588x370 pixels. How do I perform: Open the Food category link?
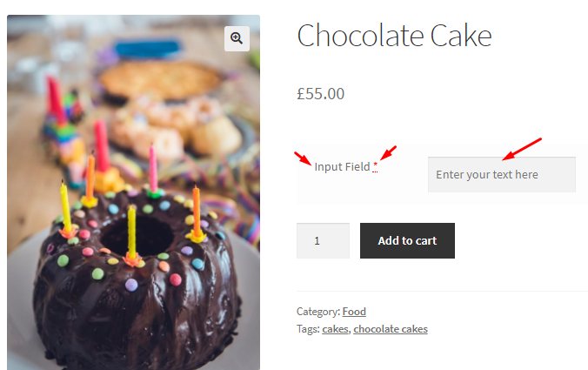point(354,312)
